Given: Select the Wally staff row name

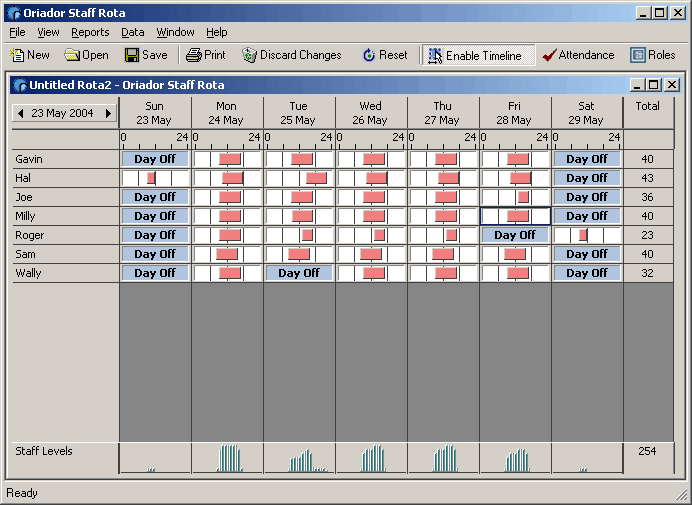Looking at the screenshot, I should (x=28, y=273).
